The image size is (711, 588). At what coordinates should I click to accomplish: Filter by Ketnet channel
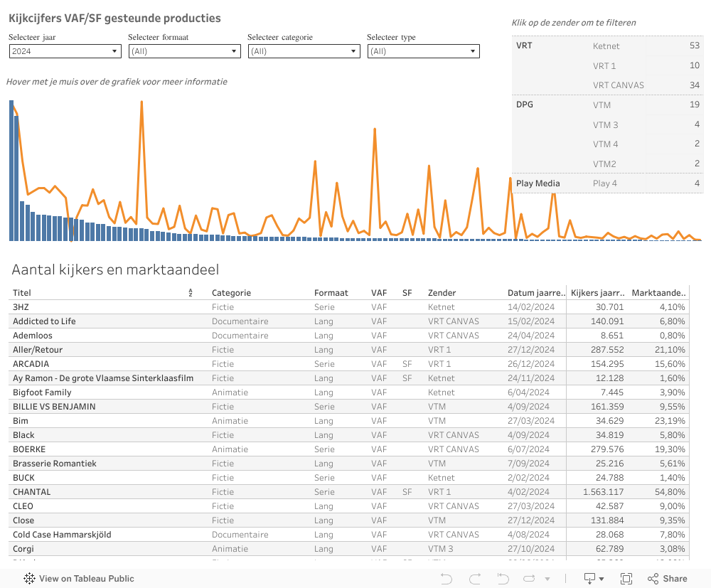pyautogui.click(x=606, y=46)
